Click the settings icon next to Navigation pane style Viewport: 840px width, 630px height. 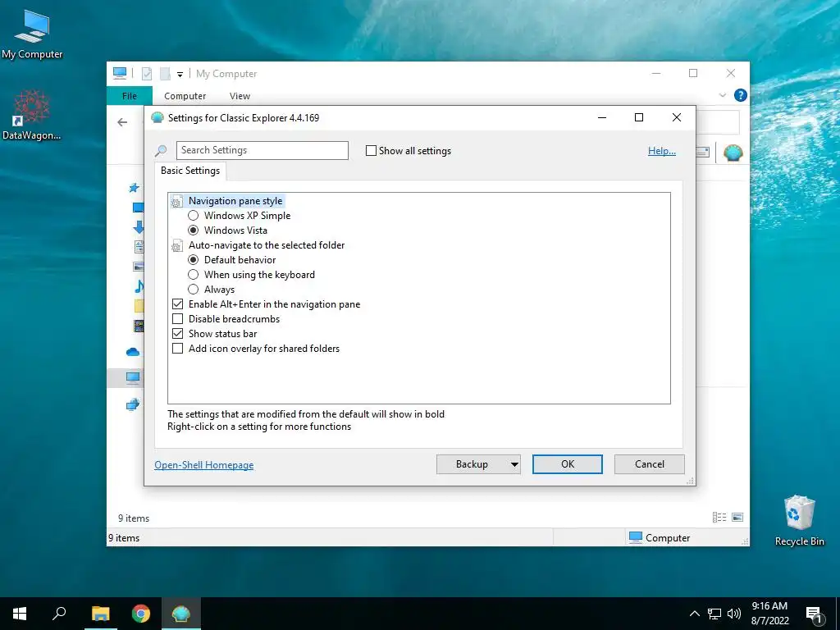click(177, 202)
